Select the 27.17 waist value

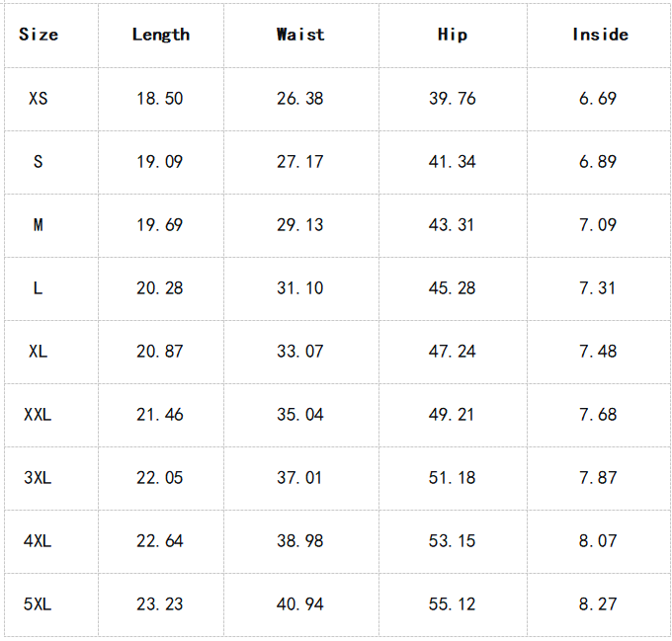click(300, 162)
